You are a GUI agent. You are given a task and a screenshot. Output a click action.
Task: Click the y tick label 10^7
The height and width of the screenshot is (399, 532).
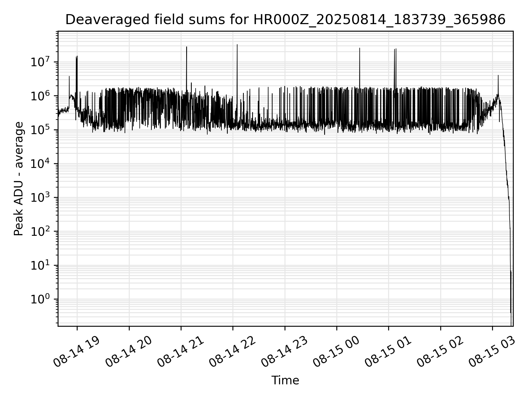click(40, 62)
